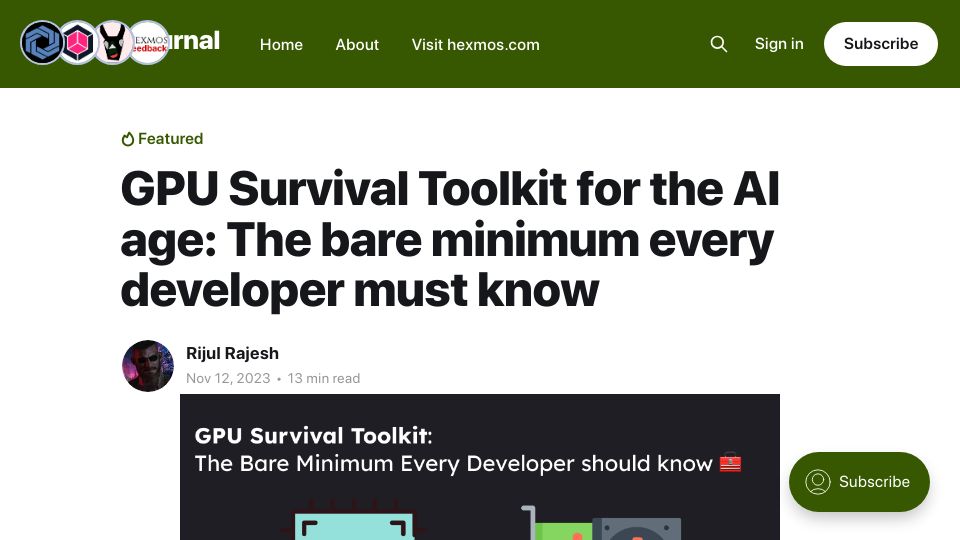Click the llama mascot logo icon
Image resolution: width=960 pixels, height=540 pixels.
pyautogui.click(x=113, y=43)
